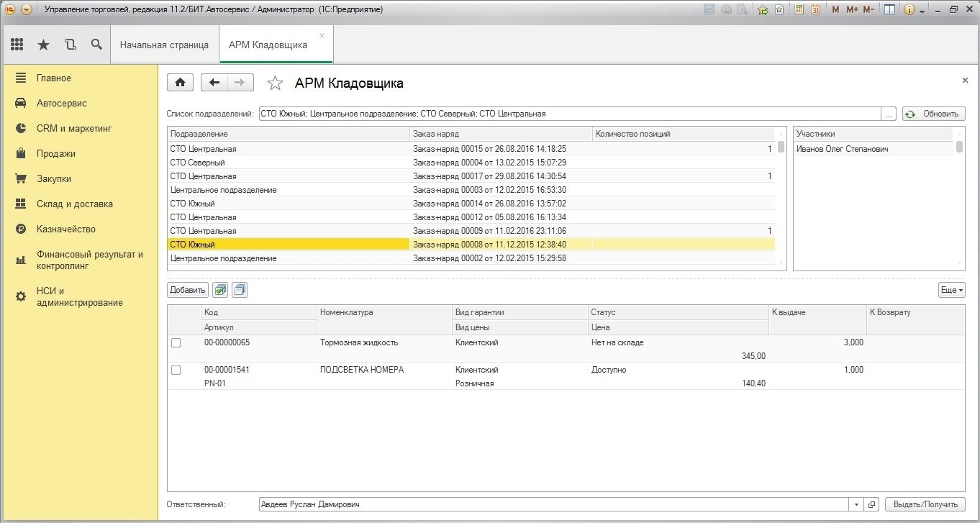Tick the checkbox for Тормозная жидкость
980x523 pixels.
click(x=176, y=343)
